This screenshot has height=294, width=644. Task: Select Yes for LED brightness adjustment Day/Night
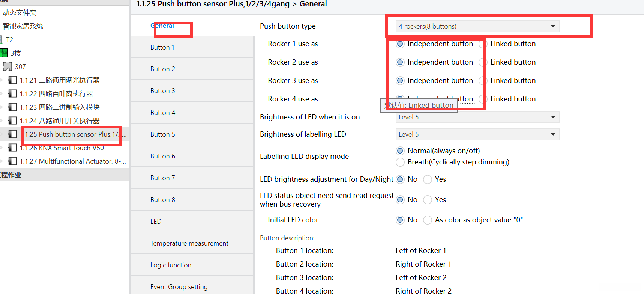(x=428, y=179)
